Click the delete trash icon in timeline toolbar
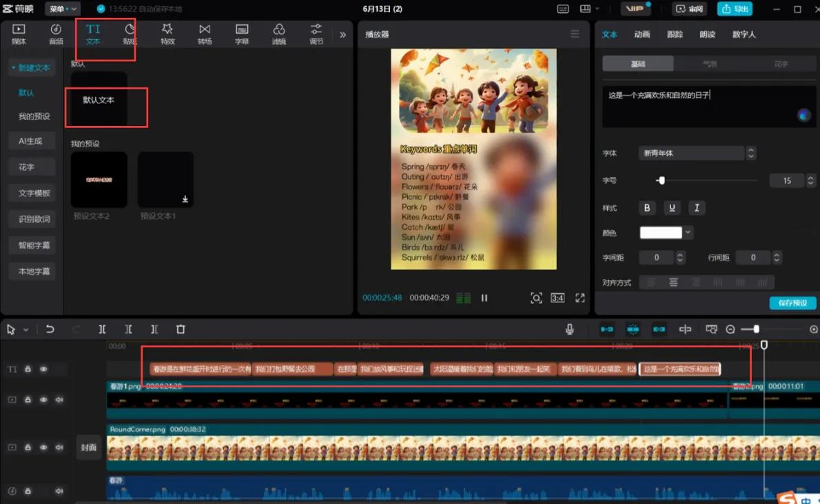This screenshot has height=504, width=820. (x=181, y=330)
